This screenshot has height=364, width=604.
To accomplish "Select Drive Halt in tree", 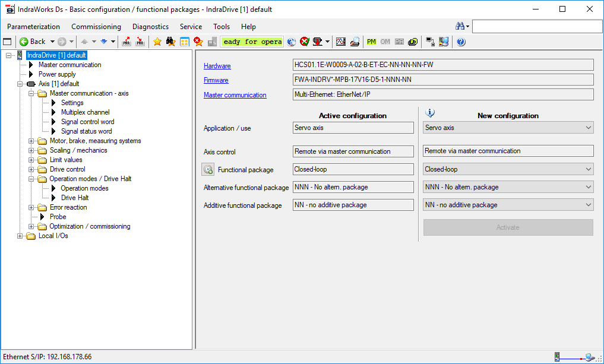I will pyautogui.click(x=75, y=198).
